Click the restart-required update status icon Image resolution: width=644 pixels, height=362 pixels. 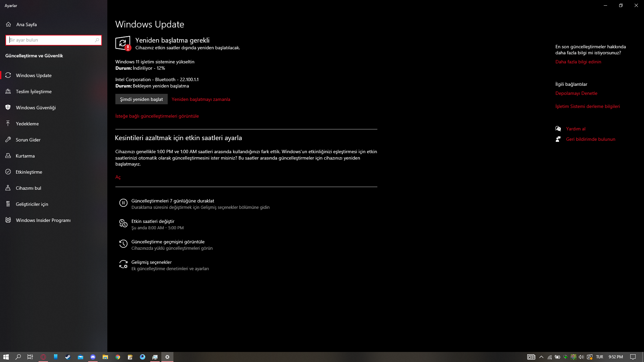pyautogui.click(x=123, y=44)
